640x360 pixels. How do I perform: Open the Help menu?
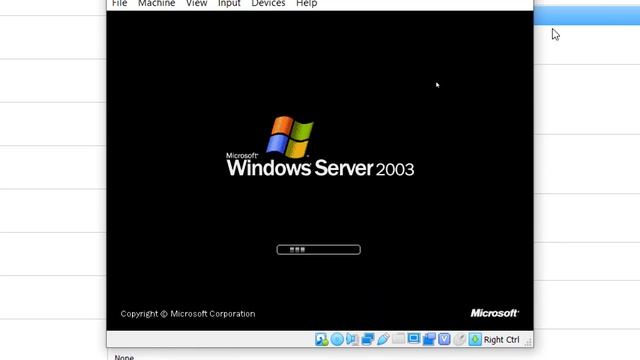click(307, 3)
